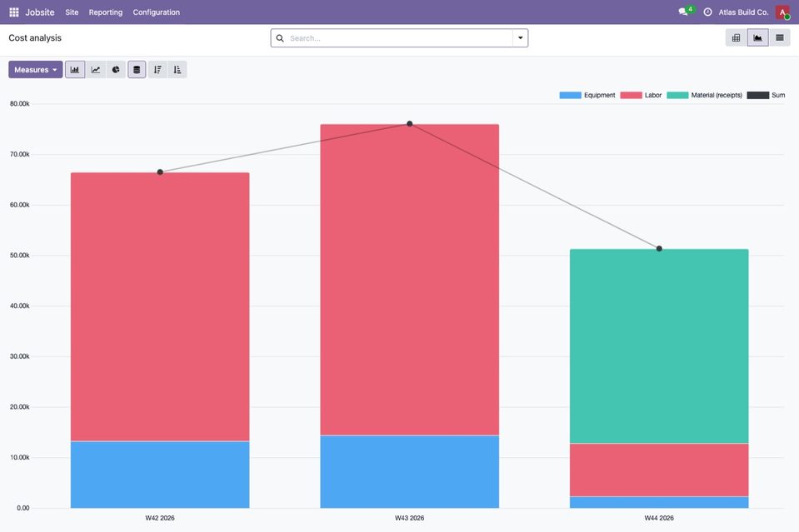This screenshot has width=799, height=532.
Task: Click the W43 2026 Labor bar segment
Action: coord(410,280)
